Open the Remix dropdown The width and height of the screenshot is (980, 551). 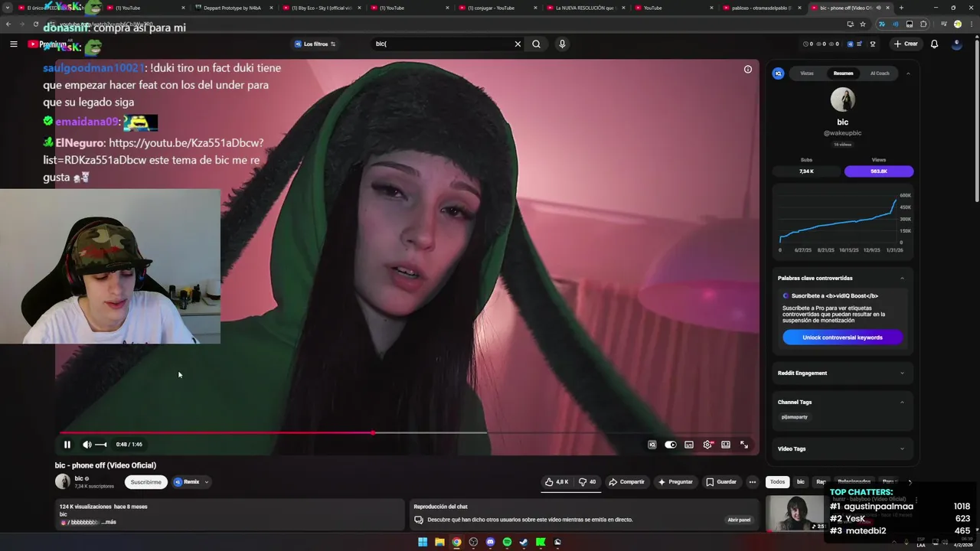click(191, 482)
